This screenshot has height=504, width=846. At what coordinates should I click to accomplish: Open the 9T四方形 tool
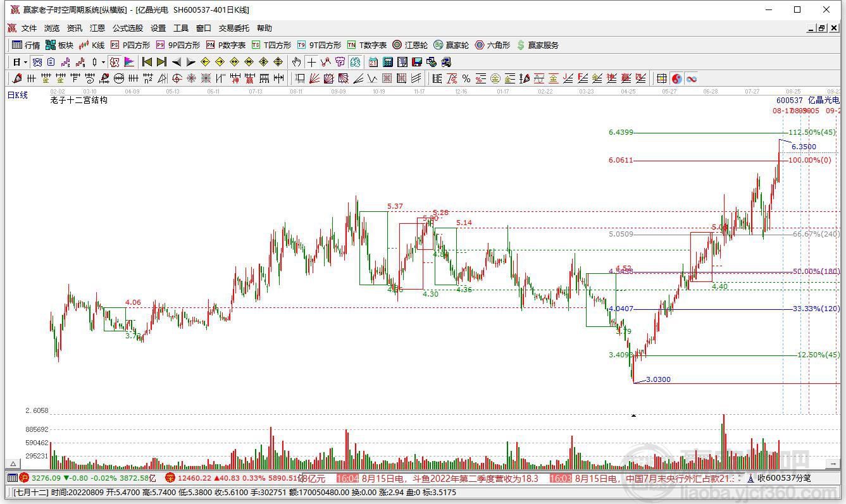tap(319, 45)
